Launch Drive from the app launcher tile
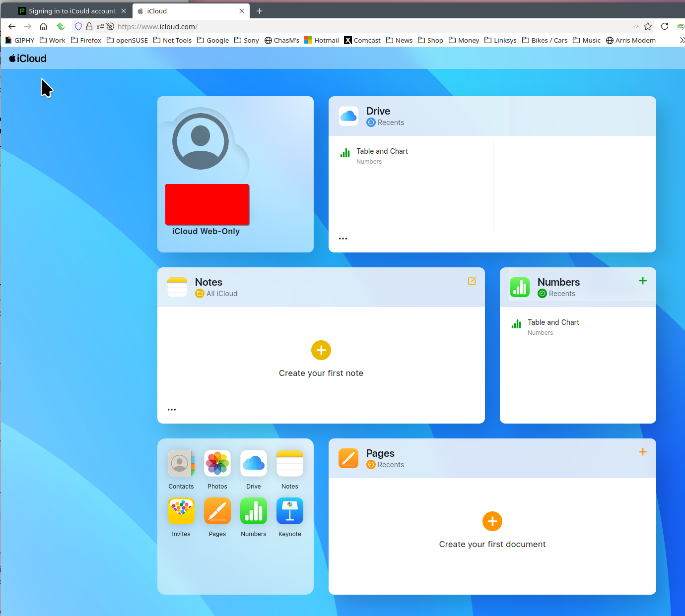This screenshot has height=616, width=685. 254,463
